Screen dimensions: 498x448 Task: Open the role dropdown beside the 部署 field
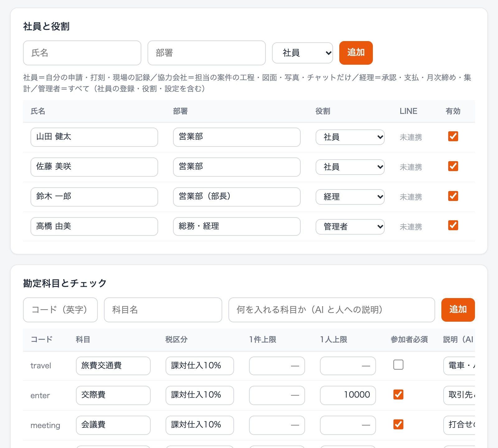(x=303, y=53)
